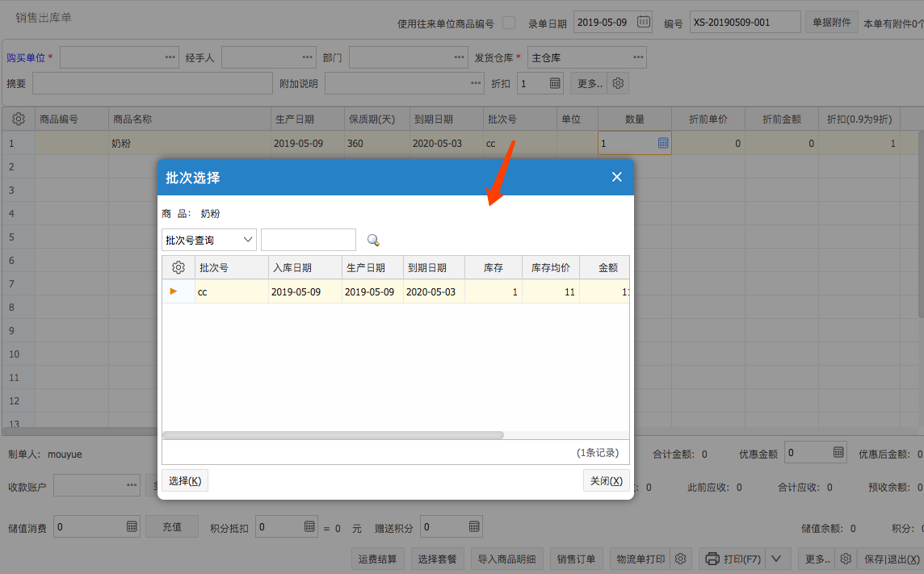
Task: Click horizontal scrollbar in batch table
Action: click(x=333, y=435)
